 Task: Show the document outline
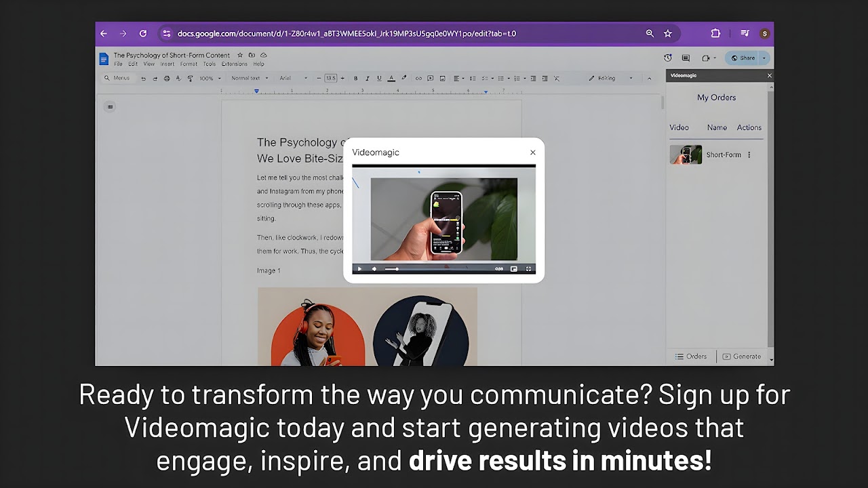point(110,106)
